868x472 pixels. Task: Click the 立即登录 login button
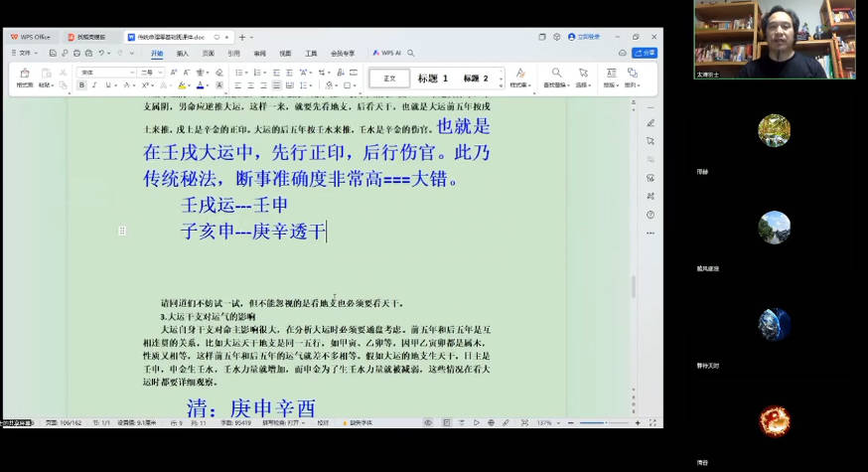(x=585, y=37)
